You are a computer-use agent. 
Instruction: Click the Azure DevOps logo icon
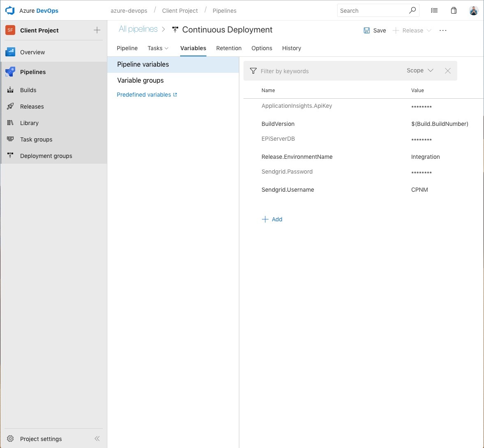[x=10, y=11]
